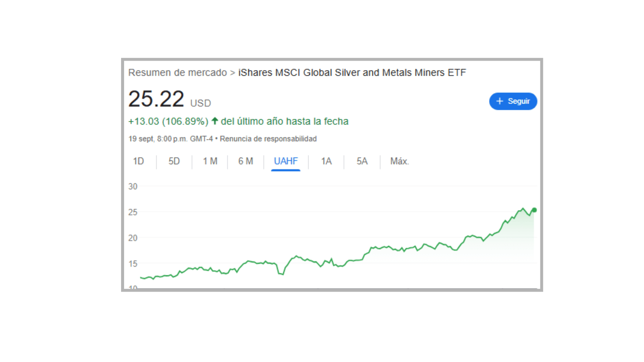Viewport: 644px width, 362px height.
Task: Choose the 1A one-year range tab
Action: (326, 161)
